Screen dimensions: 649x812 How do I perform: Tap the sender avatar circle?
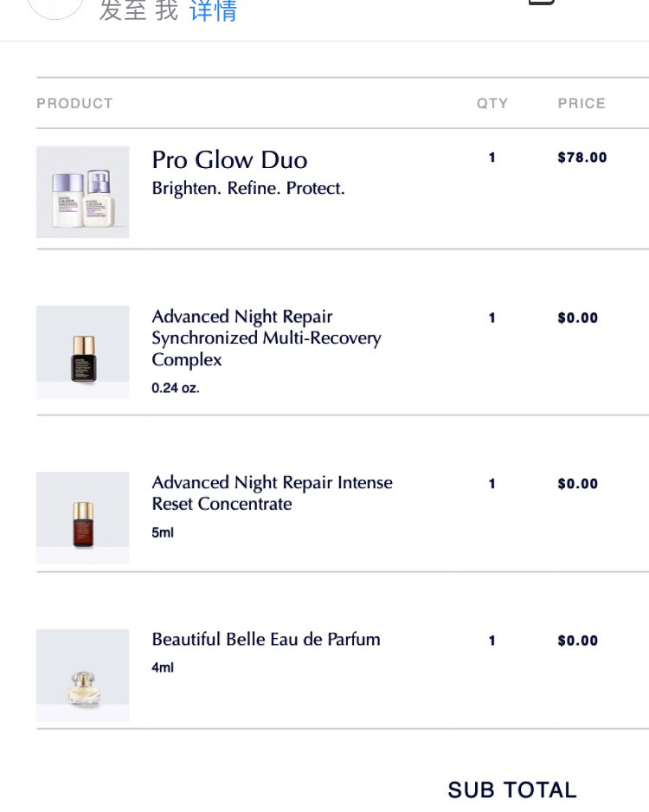pyautogui.click(x=55, y=8)
